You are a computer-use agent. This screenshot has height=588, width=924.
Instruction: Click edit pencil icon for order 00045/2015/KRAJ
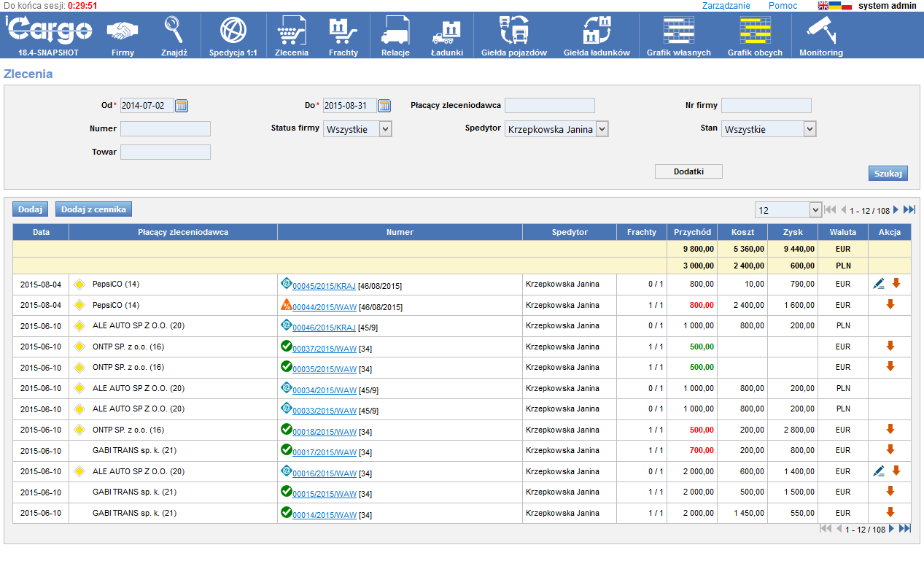pos(880,284)
